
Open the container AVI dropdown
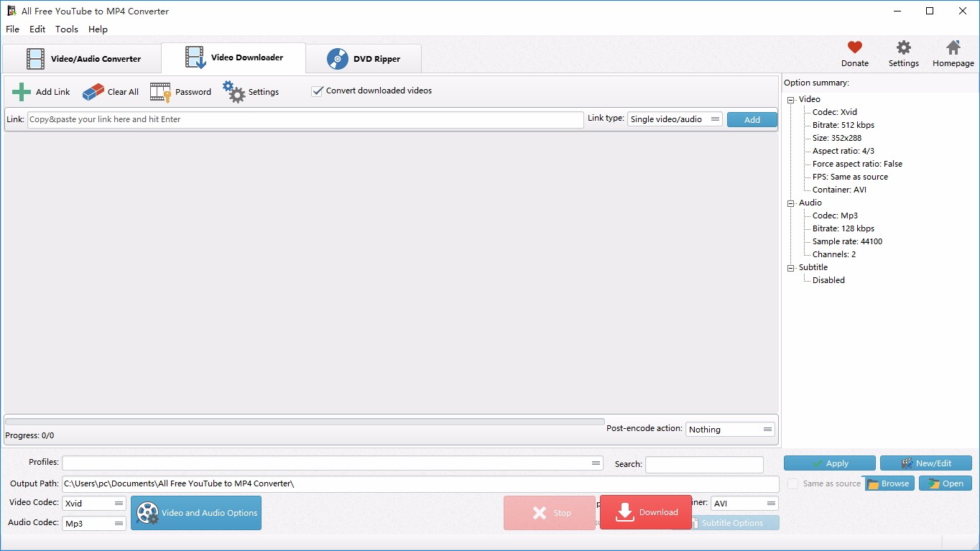click(x=744, y=504)
